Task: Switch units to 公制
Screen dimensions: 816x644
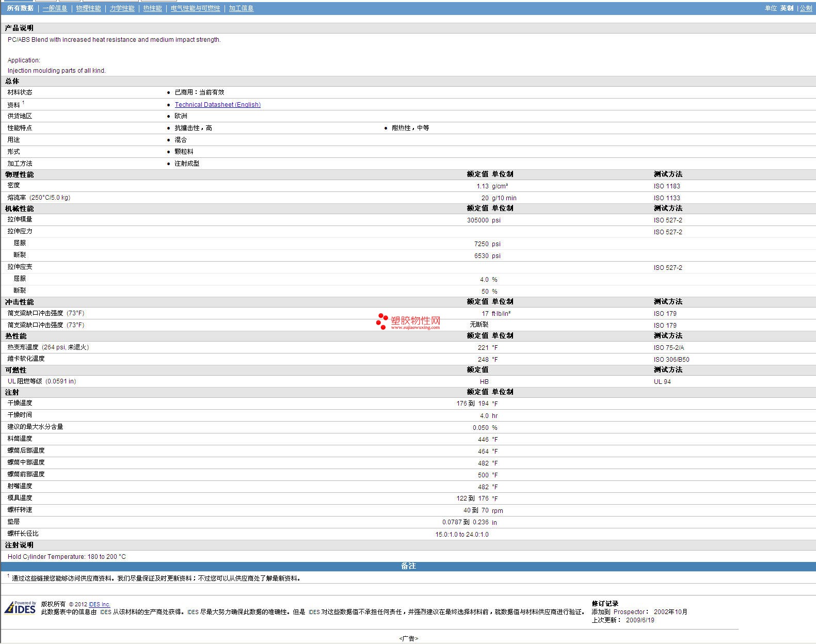Action: [806, 8]
